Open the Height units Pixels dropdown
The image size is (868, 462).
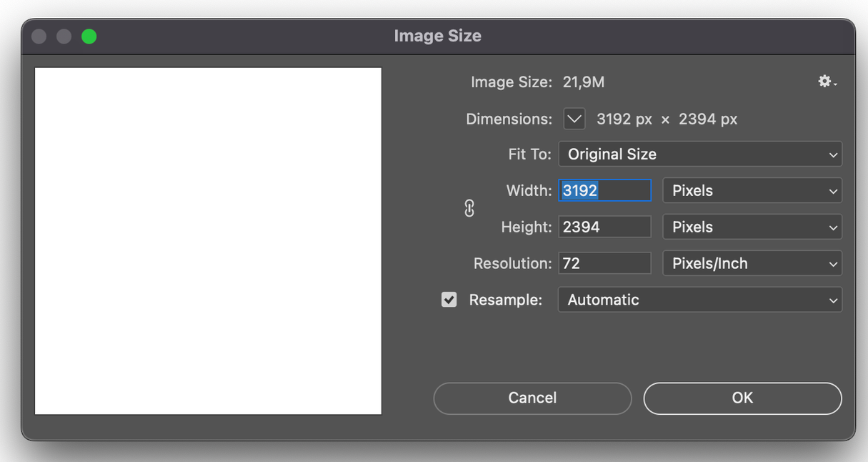point(752,227)
